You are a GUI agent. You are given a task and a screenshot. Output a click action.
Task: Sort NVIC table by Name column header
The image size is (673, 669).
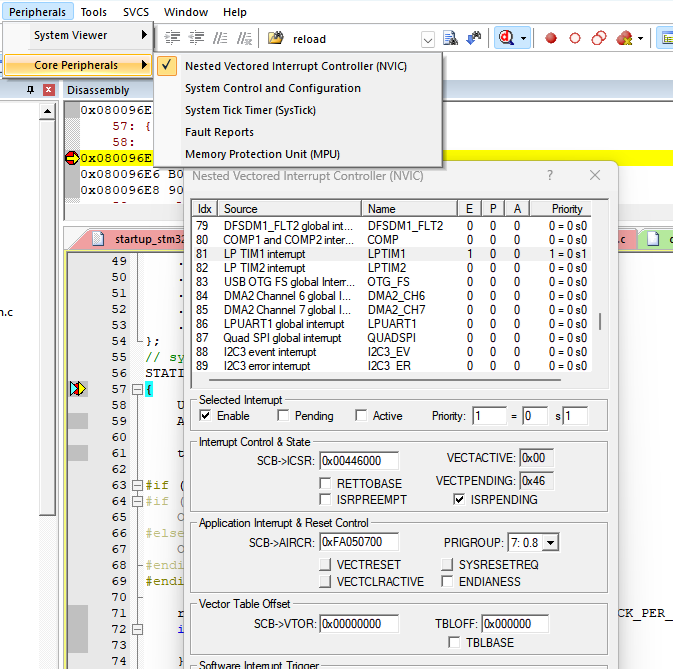pyautogui.click(x=409, y=209)
